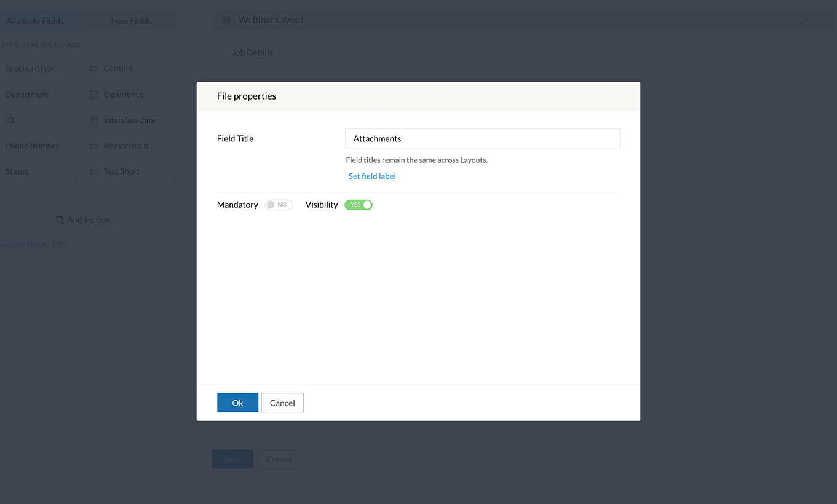Click the Add Section icon
This screenshot has width=837, height=504.
[x=60, y=220]
